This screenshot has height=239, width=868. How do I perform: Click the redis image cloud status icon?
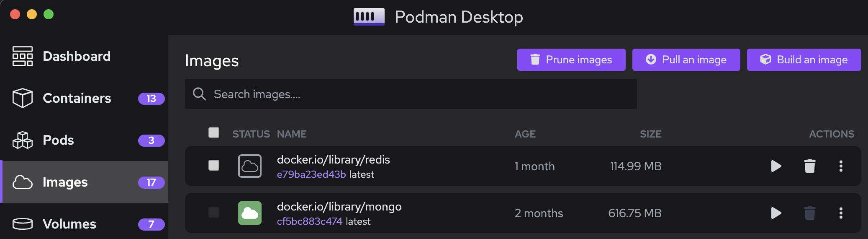point(250,166)
